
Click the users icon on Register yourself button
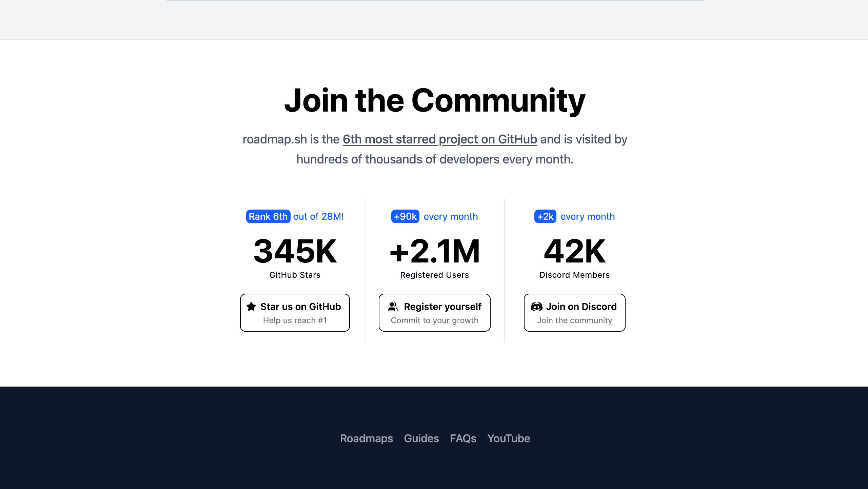click(393, 307)
